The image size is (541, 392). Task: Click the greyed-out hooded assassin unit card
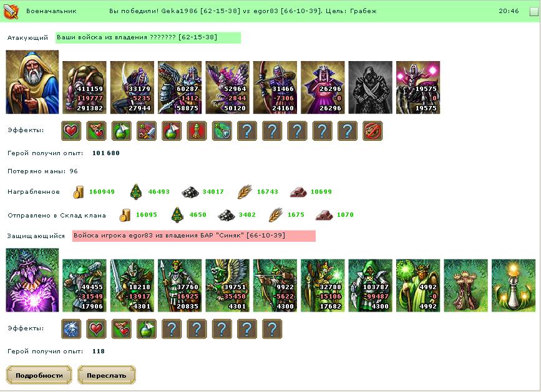(371, 87)
